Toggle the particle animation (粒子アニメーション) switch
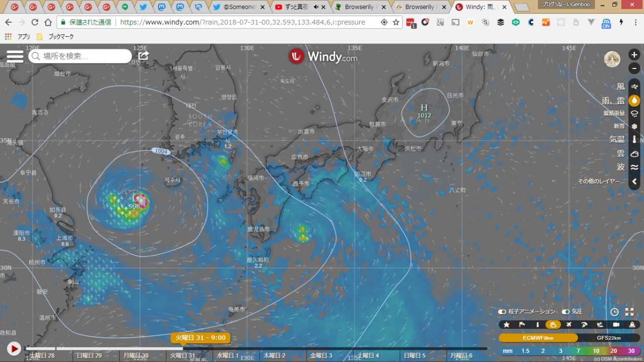 (502, 312)
